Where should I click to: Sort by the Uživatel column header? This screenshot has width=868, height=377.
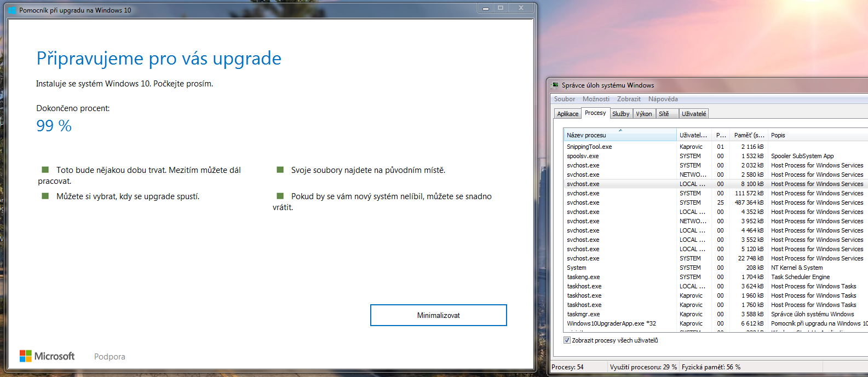click(x=693, y=135)
